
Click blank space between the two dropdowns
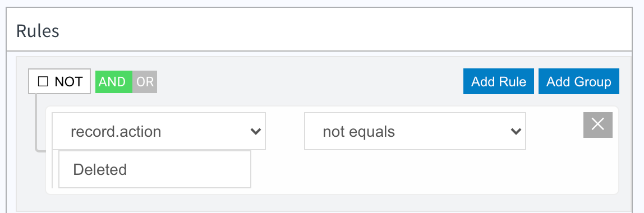pos(284,131)
